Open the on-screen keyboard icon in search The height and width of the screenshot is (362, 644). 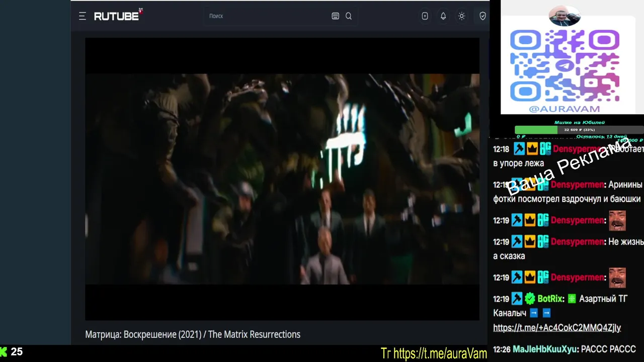(336, 16)
